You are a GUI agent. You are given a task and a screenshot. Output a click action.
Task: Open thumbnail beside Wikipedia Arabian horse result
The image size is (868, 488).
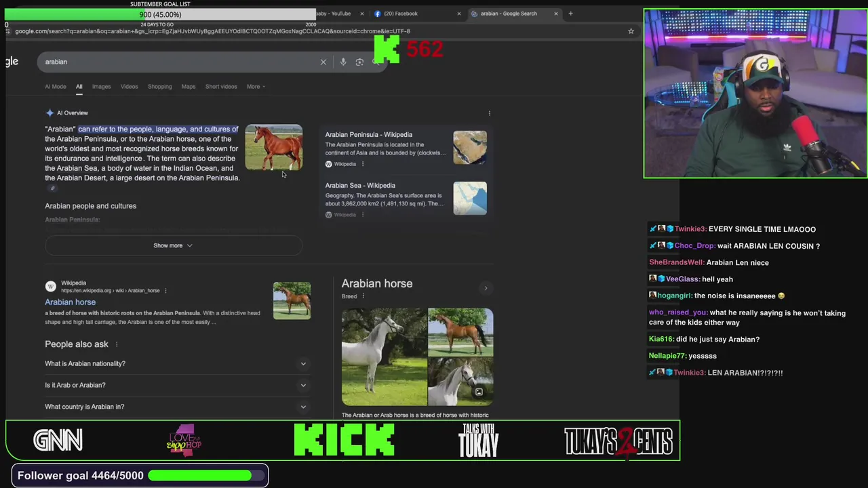[292, 300]
